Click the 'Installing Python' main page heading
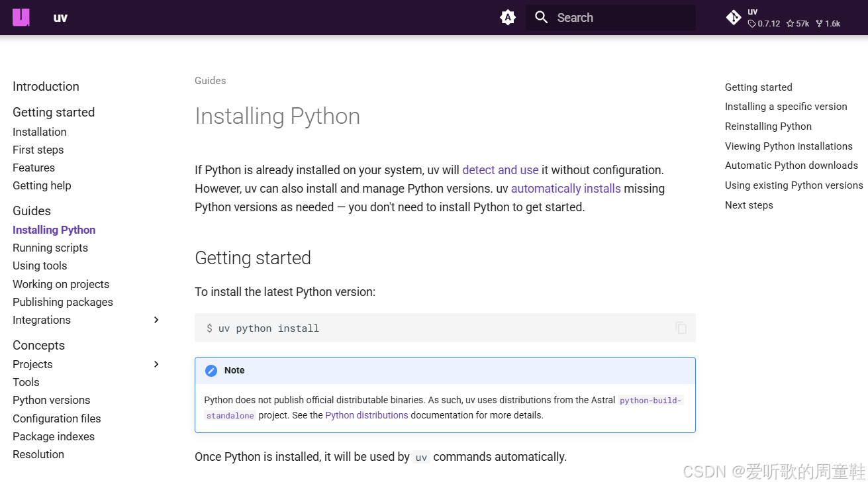Image resolution: width=868 pixels, height=486 pixels. coord(277,116)
